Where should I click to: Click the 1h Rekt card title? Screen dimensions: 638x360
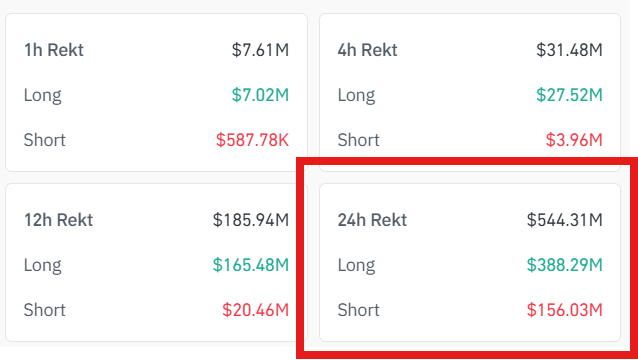[x=54, y=50]
